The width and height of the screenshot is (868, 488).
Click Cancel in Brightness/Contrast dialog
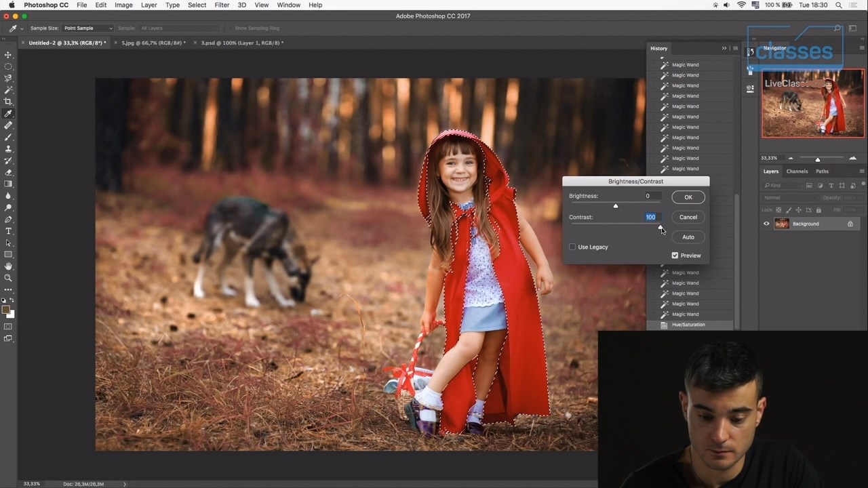point(688,217)
